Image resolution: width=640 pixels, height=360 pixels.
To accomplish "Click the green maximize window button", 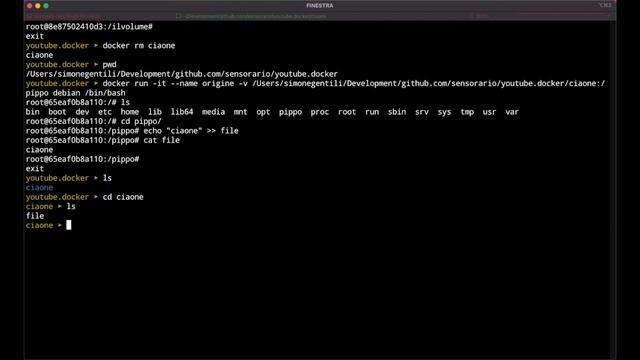I will pos(46,6).
